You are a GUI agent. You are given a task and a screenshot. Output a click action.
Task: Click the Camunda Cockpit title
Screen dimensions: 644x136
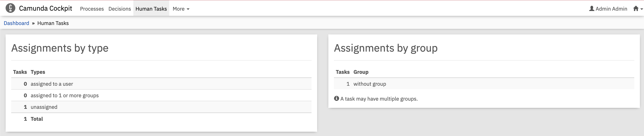click(46, 8)
